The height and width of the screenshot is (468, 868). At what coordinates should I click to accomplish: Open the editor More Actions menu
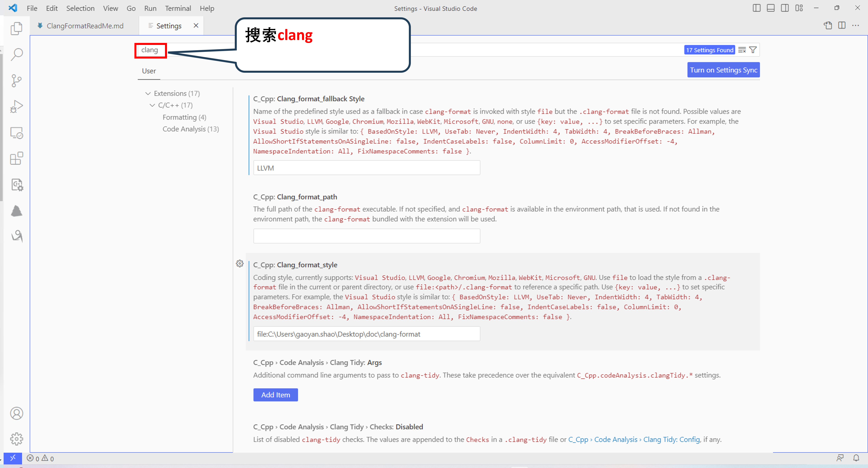pyautogui.click(x=856, y=26)
